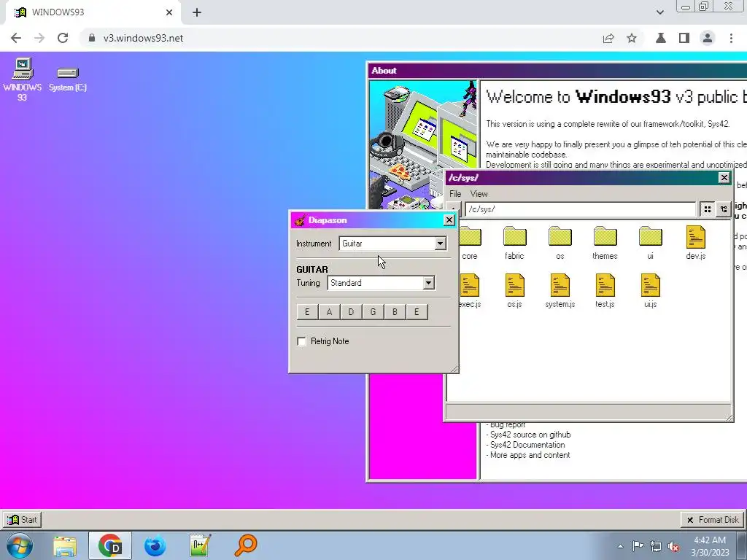
Task: Select the test.js file
Action: click(x=605, y=291)
